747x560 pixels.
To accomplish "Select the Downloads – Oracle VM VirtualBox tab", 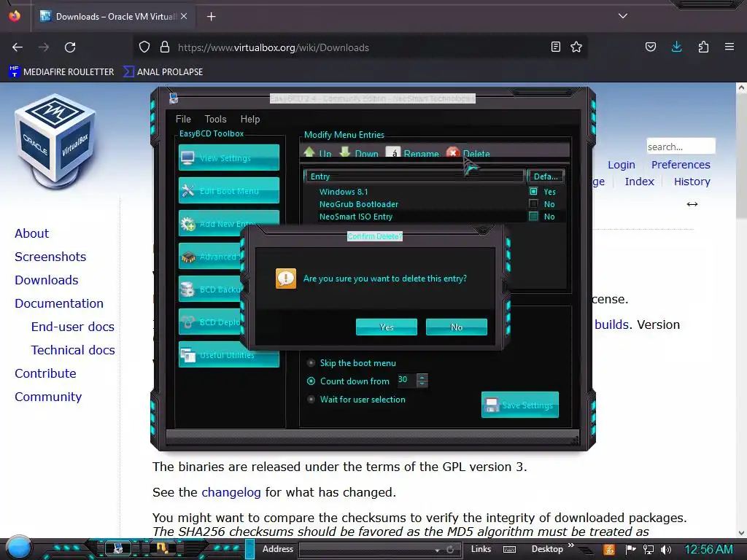I will click(113, 16).
